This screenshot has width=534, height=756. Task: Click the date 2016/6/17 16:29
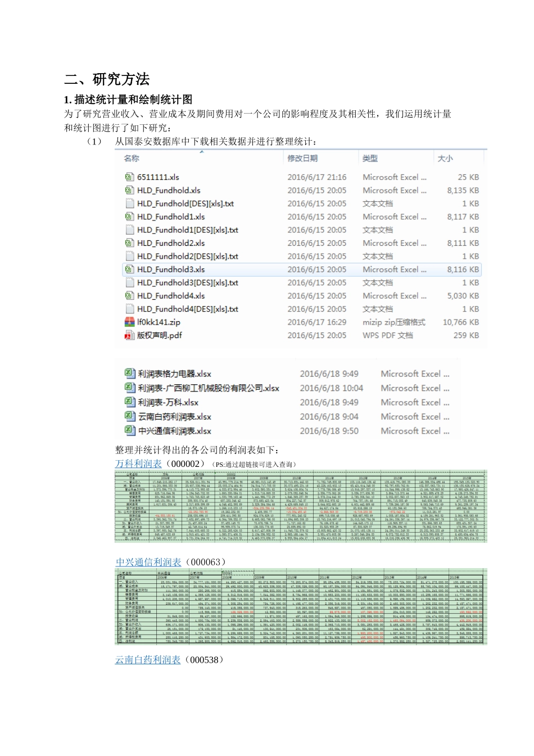(x=317, y=322)
